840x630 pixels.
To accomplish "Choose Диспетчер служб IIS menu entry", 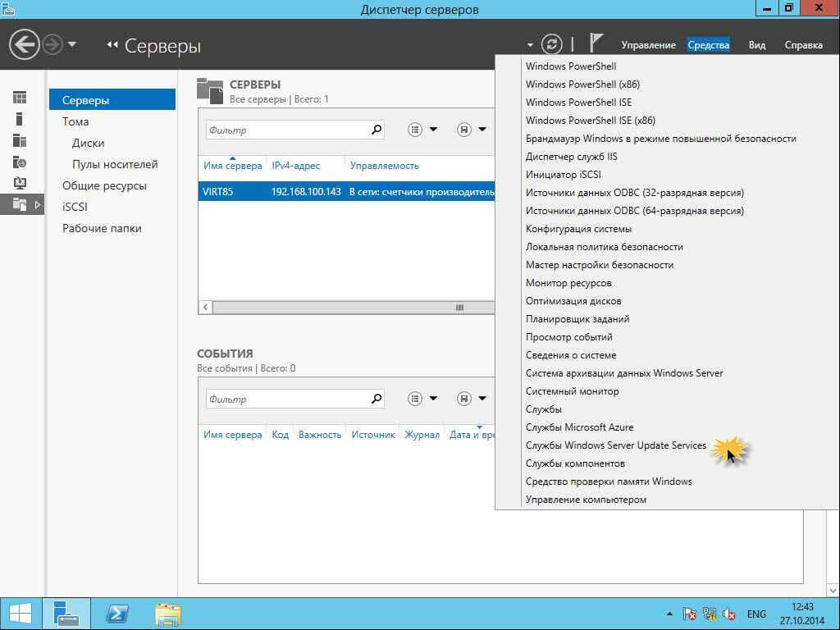I will pyautogui.click(x=571, y=157).
